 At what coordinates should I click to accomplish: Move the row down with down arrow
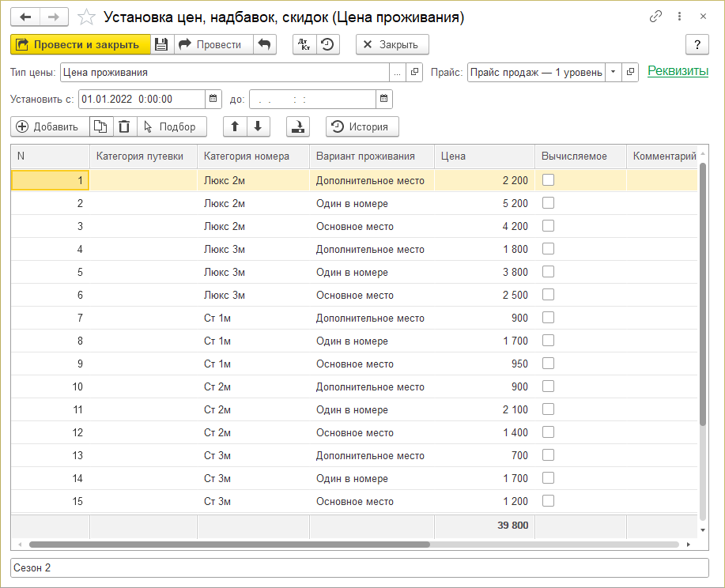click(x=258, y=126)
